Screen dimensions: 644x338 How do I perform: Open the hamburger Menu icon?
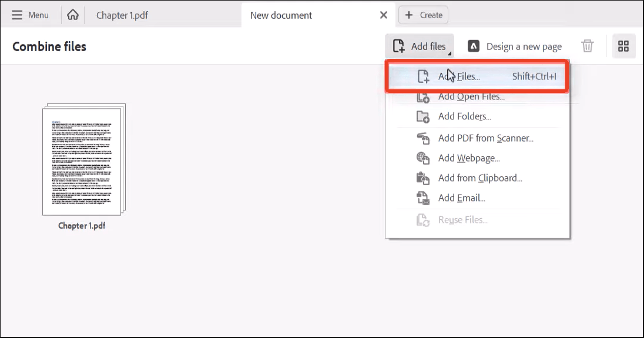point(17,15)
